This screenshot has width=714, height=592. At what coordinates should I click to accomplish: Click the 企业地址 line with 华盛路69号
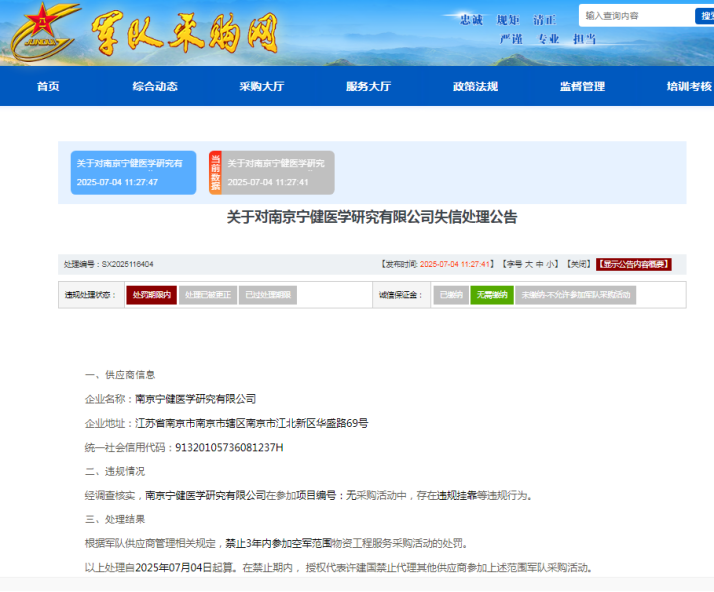[x=226, y=423]
